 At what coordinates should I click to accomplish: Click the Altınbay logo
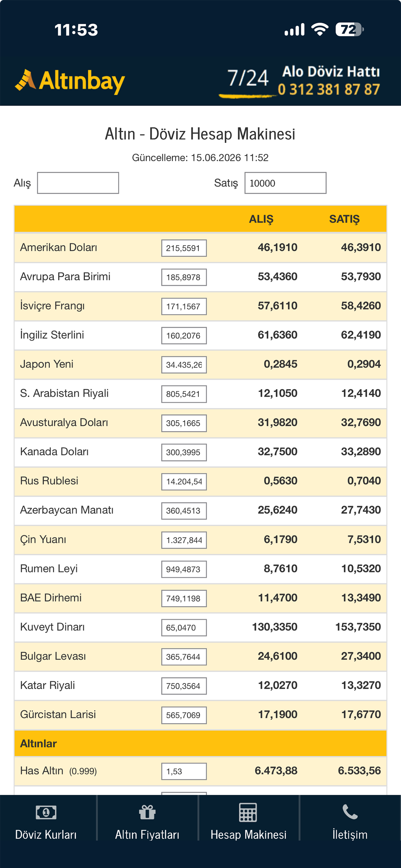coord(70,81)
